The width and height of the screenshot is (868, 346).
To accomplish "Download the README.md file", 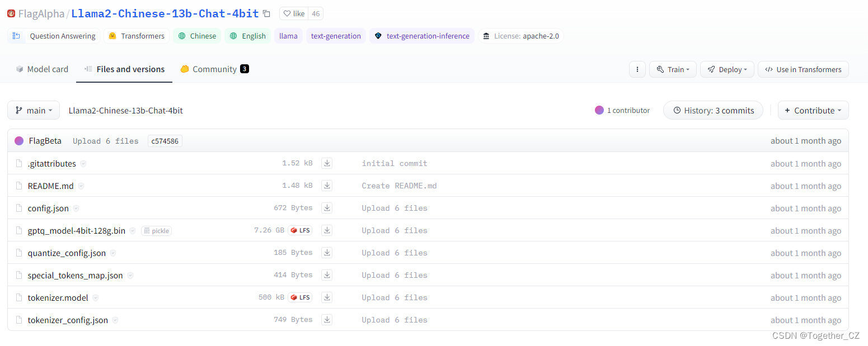I will pyautogui.click(x=327, y=186).
